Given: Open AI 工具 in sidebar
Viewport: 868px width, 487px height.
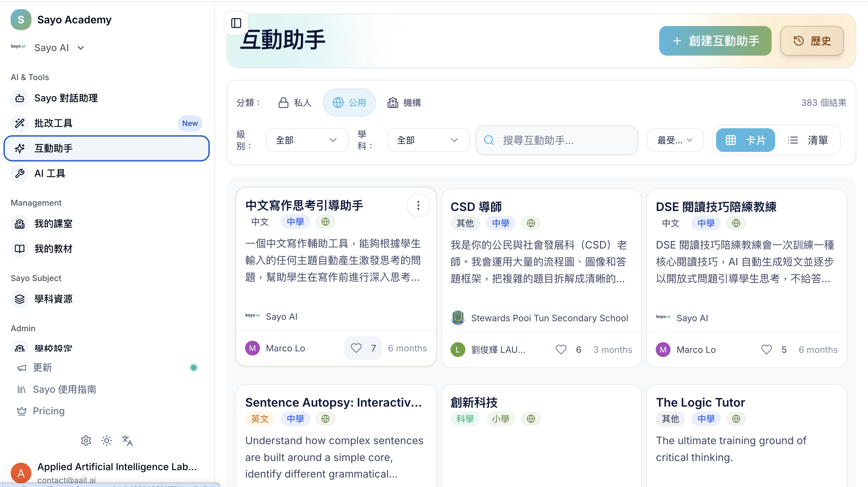Looking at the screenshot, I should [x=106, y=173].
